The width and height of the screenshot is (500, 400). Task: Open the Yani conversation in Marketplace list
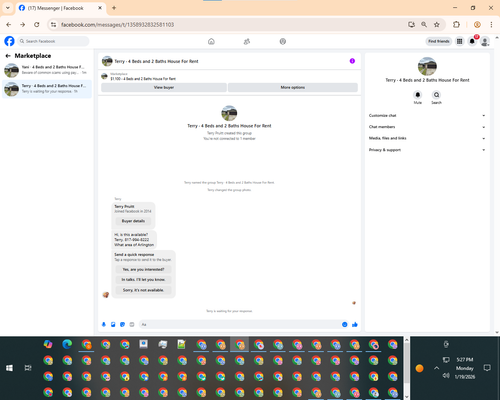(x=47, y=70)
